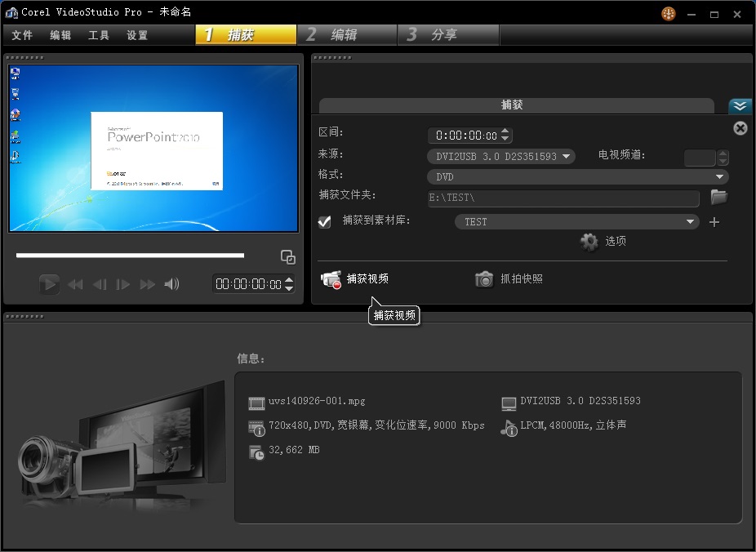The image size is (756, 552).
Task: Click the Capture Video camcorder icon
Action: pyautogui.click(x=331, y=279)
